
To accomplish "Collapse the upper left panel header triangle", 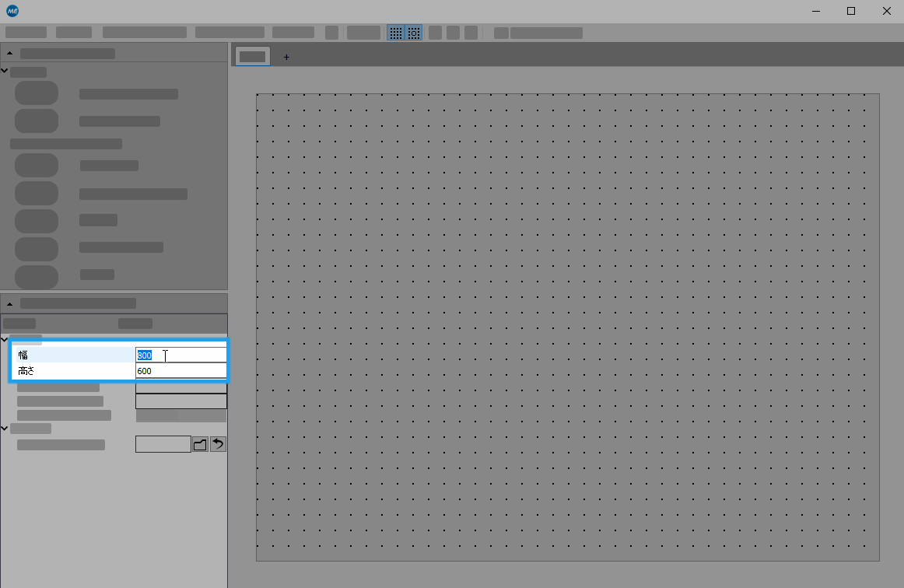I will (x=9, y=54).
